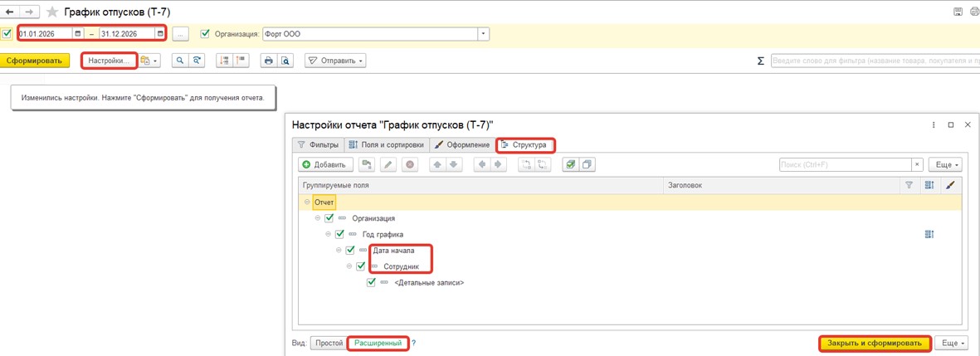
Task: Add report to favorites with the star icon
Action: coord(53,12)
